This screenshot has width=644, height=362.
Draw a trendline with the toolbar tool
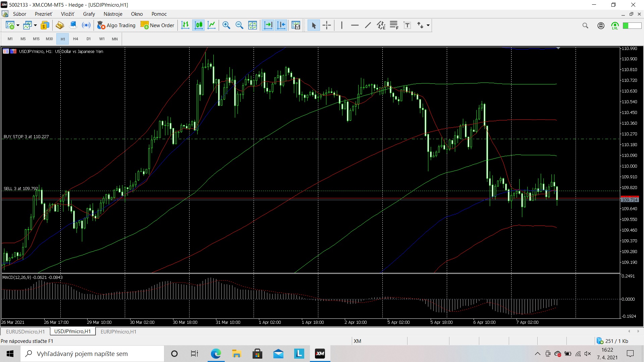click(x=368, y=25)
